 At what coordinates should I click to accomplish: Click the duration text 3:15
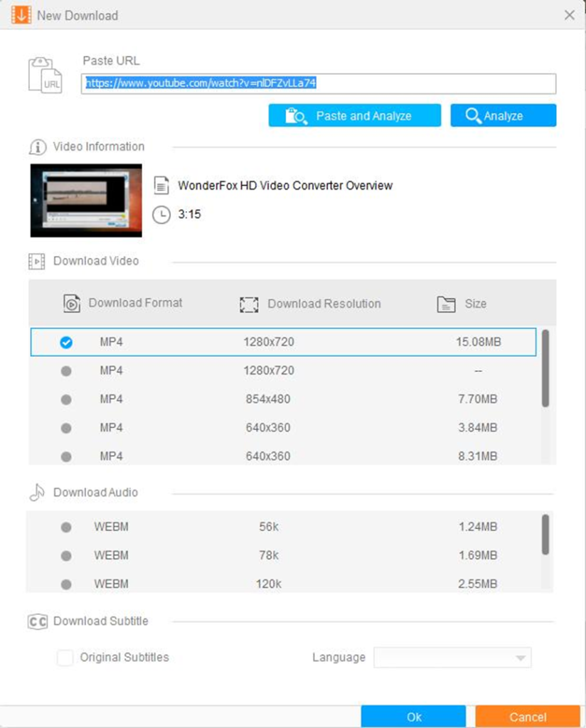coord(189,215)
